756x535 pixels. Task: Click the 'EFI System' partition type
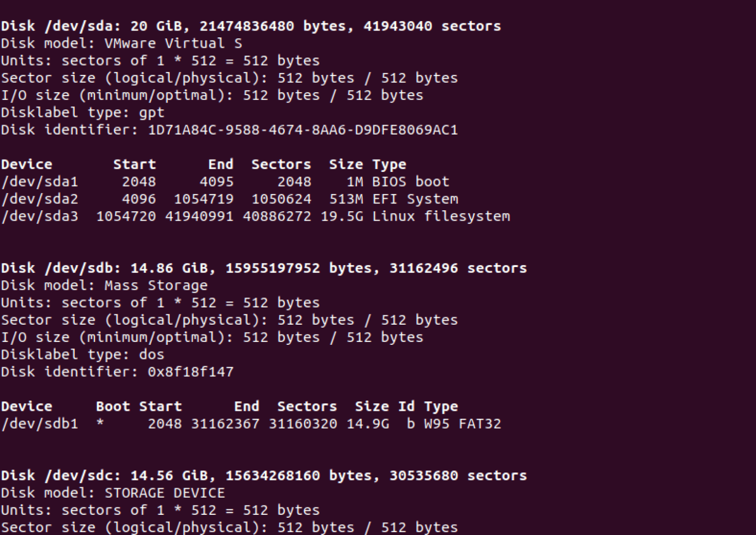click(x=415, y=199)
